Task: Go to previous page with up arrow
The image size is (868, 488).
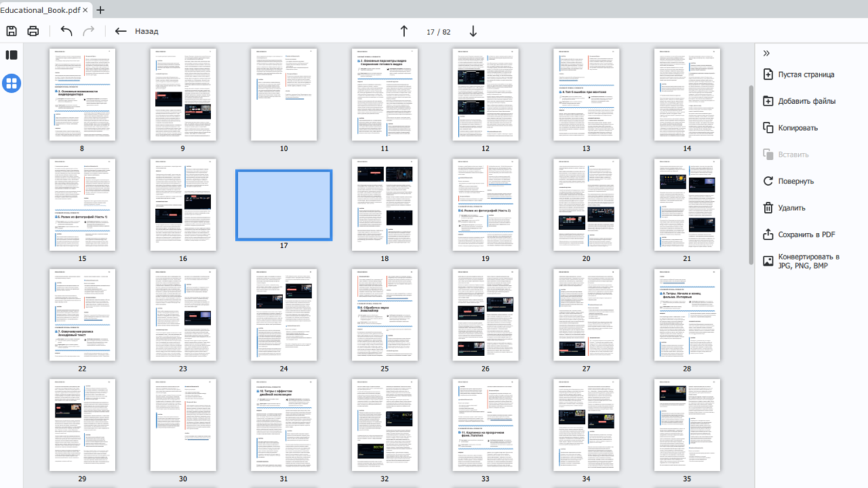Action: pos(404,31)
